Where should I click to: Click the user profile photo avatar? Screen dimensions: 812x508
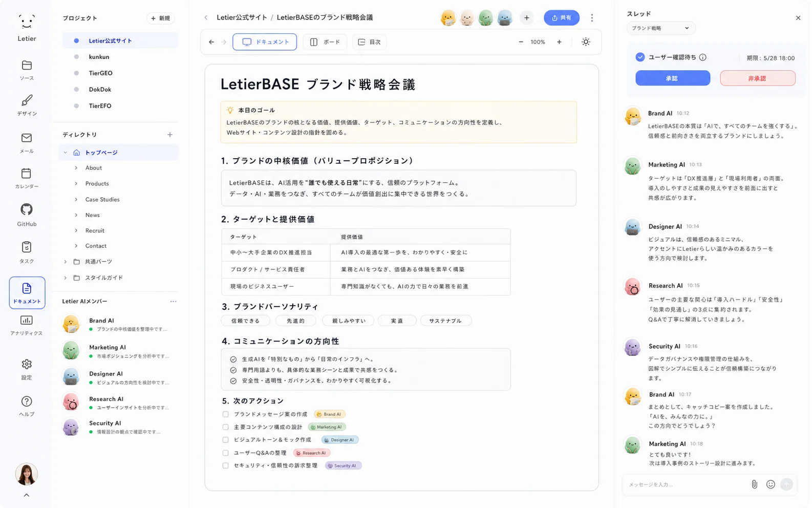(x=27, y=474)
